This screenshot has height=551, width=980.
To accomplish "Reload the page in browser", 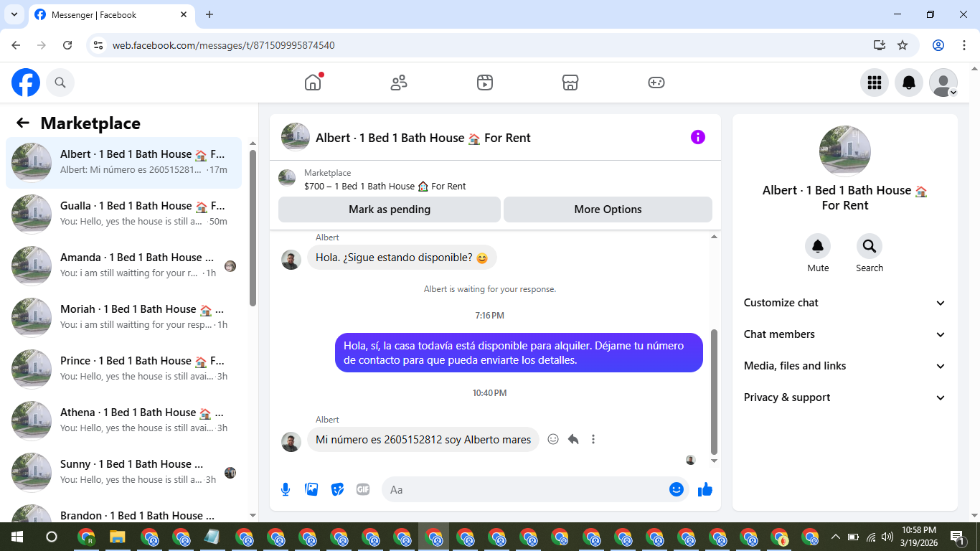I will tap(67, 45).
